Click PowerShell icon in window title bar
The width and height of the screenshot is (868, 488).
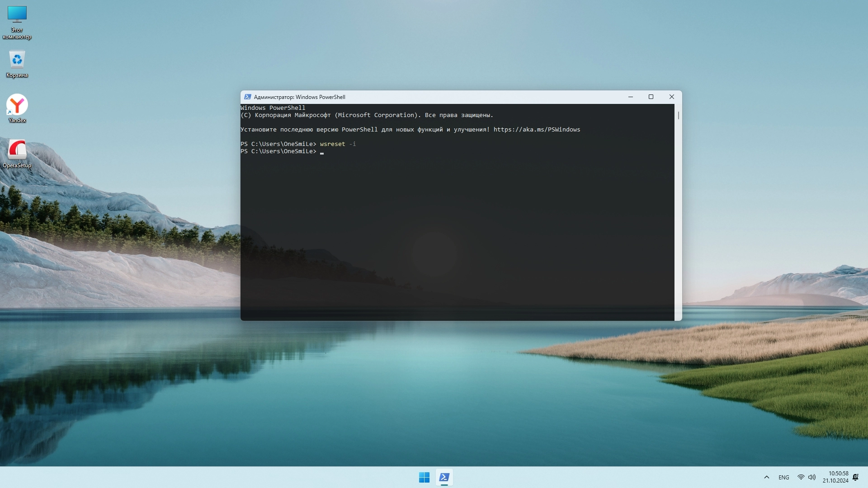247,97
